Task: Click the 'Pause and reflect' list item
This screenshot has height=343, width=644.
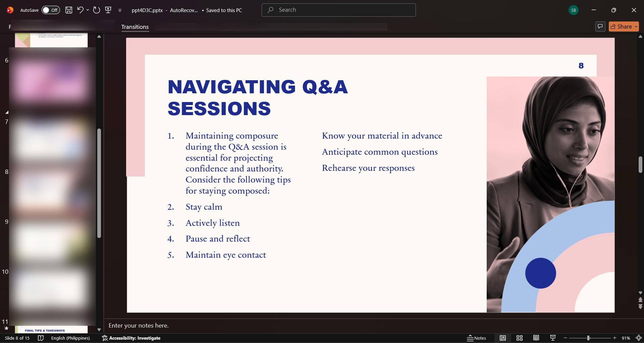Action: point(218,239)
